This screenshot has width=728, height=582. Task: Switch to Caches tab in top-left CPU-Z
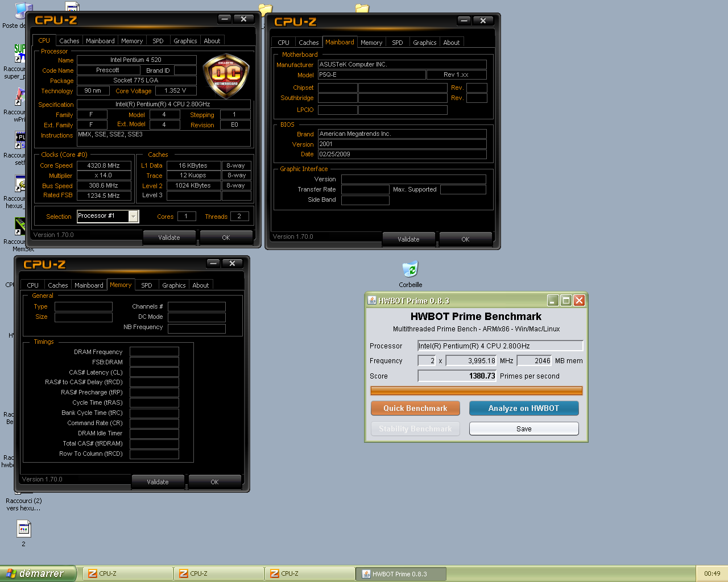[x=69, y=41]
